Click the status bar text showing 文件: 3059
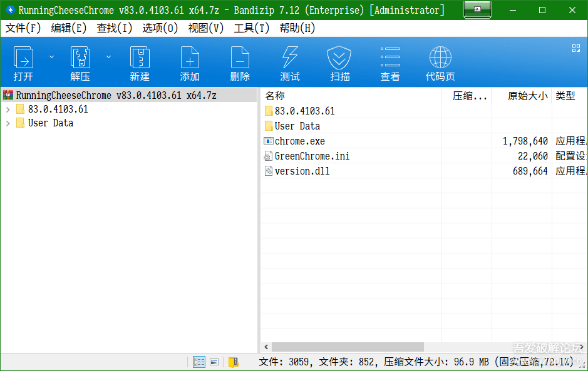 coord(285,362)
